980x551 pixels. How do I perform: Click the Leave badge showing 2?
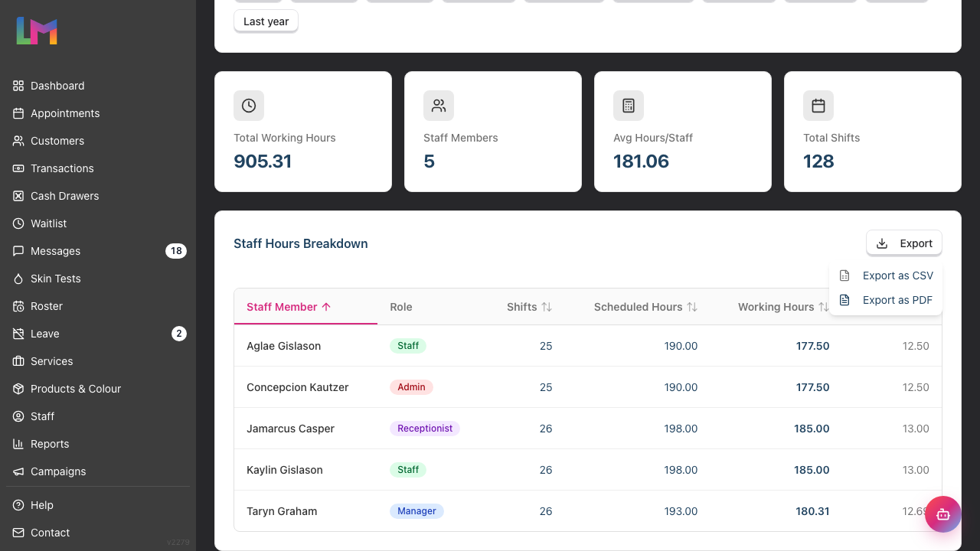pyautogui.click(x=179, y=334)
